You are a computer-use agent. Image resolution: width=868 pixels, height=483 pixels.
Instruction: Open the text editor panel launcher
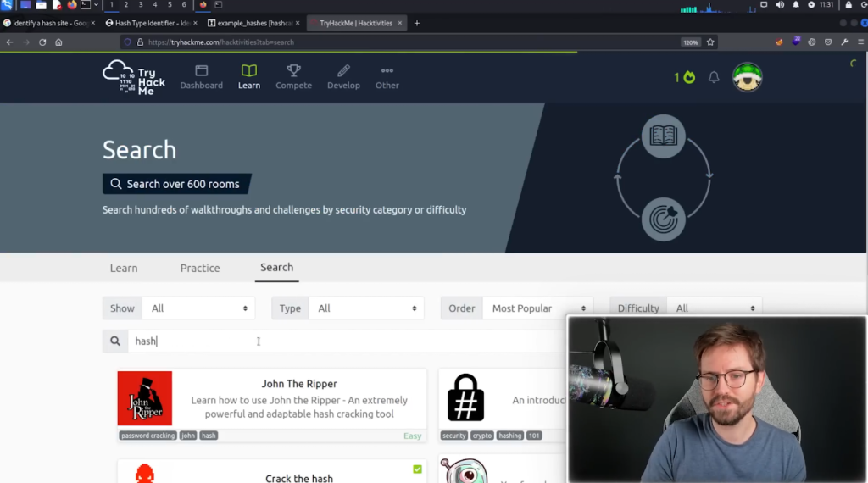pos(57,5)
